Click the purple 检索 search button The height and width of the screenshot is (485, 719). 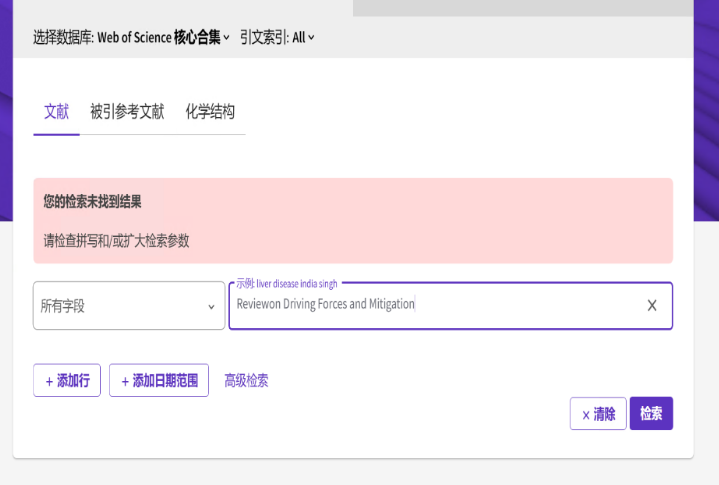click(x=651, y=413)
